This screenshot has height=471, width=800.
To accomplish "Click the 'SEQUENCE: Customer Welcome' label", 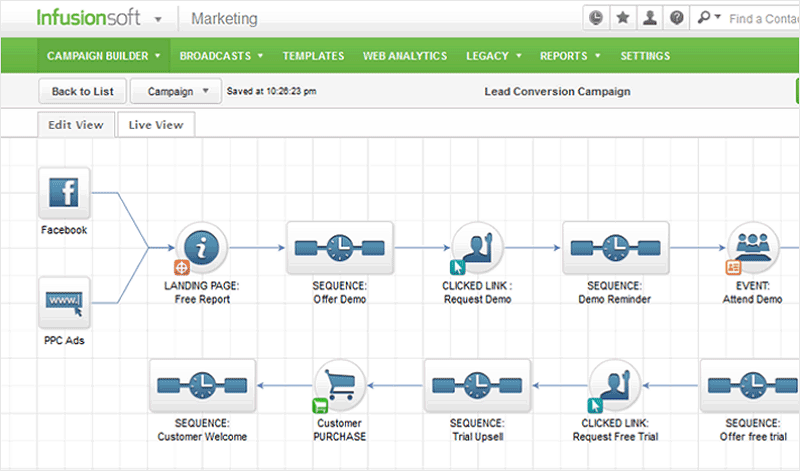I will (x=202, y=430).
